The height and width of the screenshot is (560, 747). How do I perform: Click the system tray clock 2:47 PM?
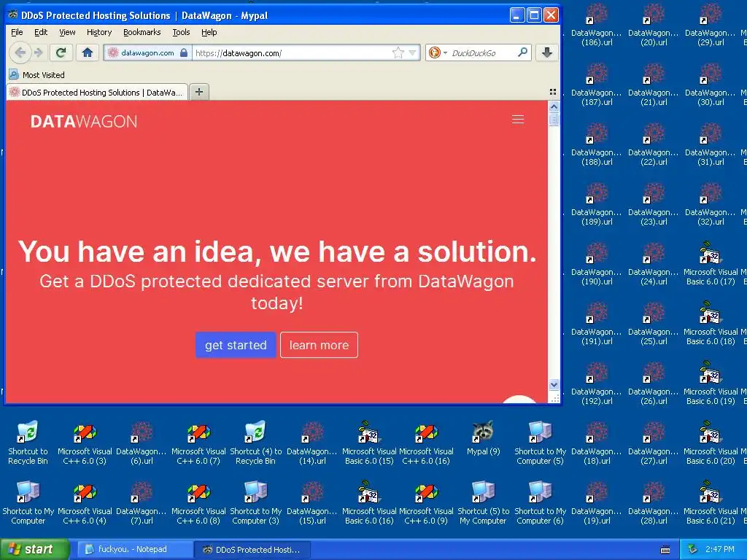719,549
